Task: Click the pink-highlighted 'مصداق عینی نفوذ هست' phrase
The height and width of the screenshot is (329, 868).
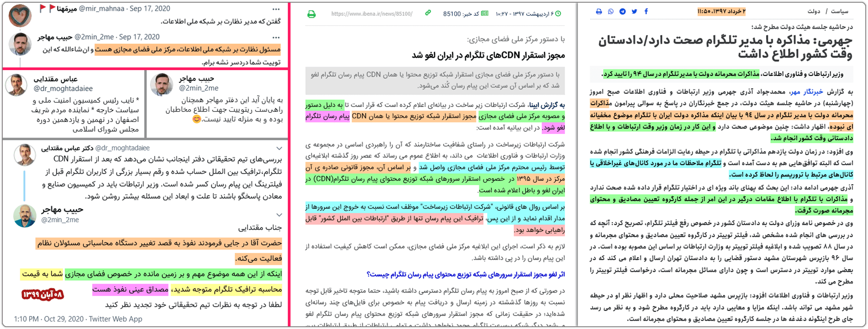Action: point(130,290)
